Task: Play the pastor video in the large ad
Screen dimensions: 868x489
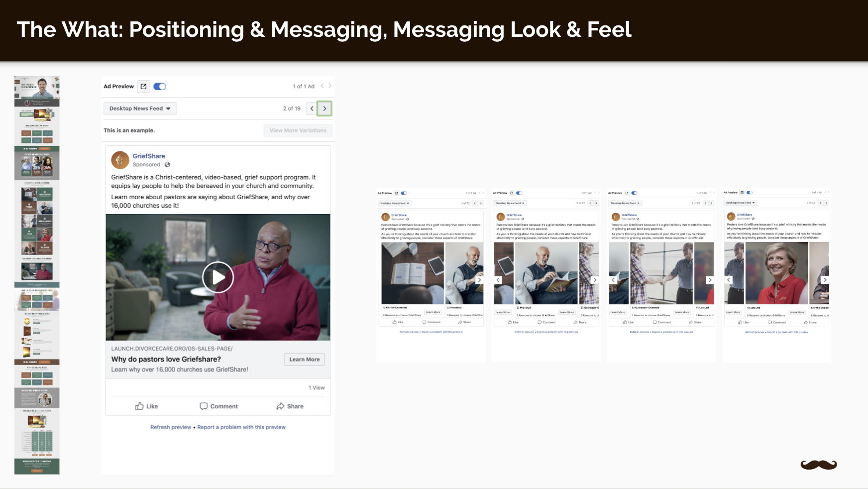Action: point(218,277)
